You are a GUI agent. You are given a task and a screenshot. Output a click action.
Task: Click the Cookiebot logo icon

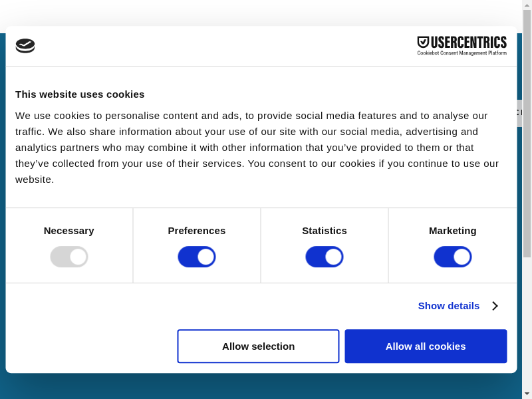(25, 46)
